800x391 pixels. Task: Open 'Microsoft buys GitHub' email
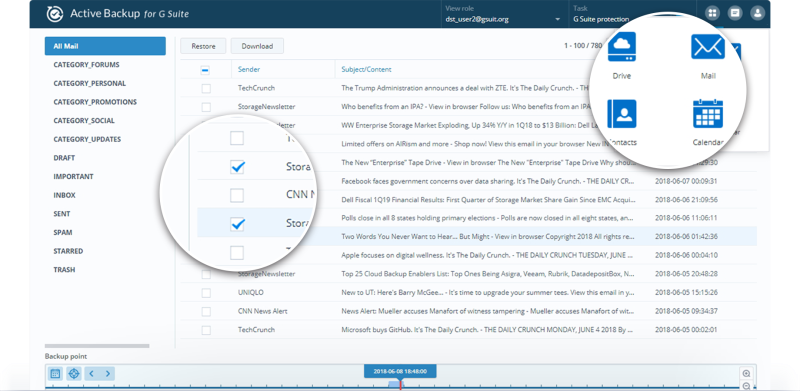click(x=487, y=330)
